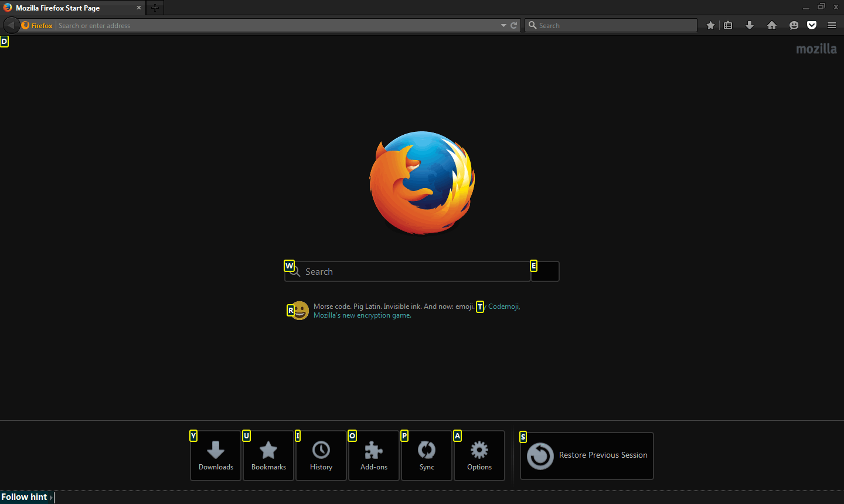Click magnifier icon inside start page search
Screen dimensions: 844x504
tap(295, 271)
